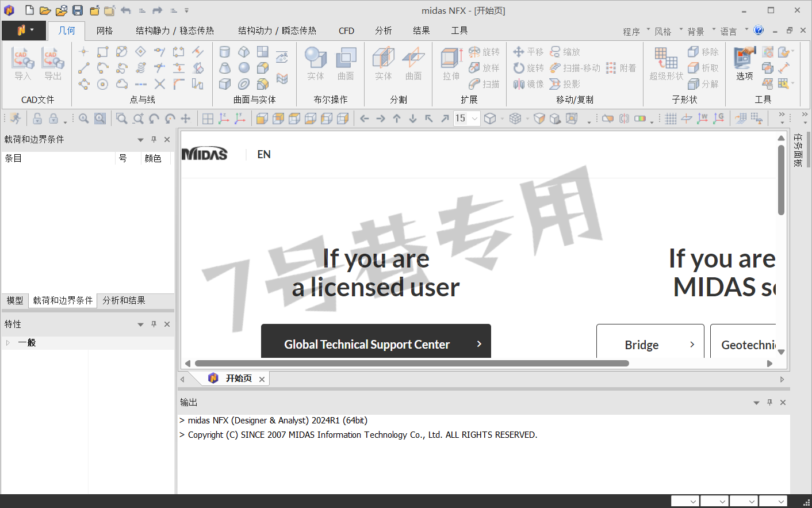The image size is (812, 508).
Task: Click the new file icon in quick access
Action: [29, 10]
